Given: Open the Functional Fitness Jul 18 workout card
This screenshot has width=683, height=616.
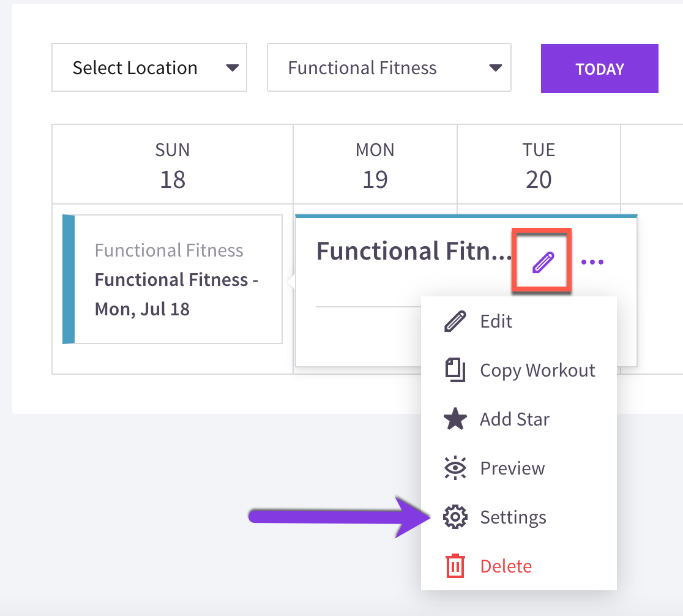Looking at the screenshot, I should click(x=173, y=279).
